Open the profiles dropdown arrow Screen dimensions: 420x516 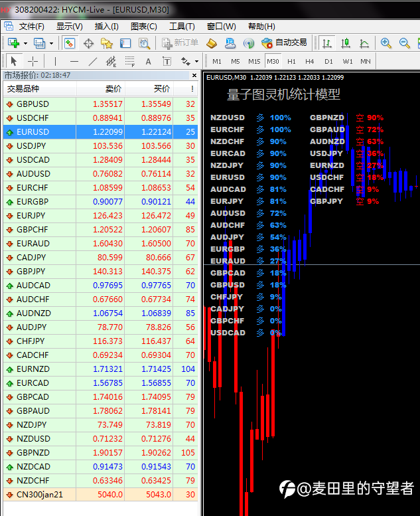point(51,43)
